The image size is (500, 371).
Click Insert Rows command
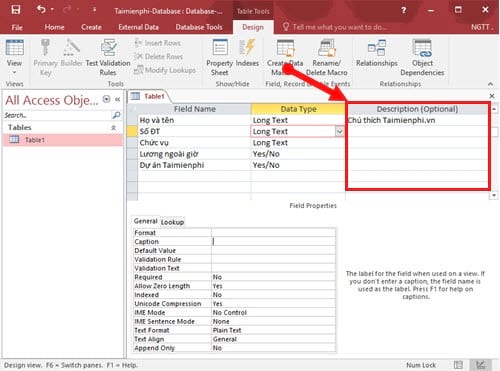tap(157, 43)
